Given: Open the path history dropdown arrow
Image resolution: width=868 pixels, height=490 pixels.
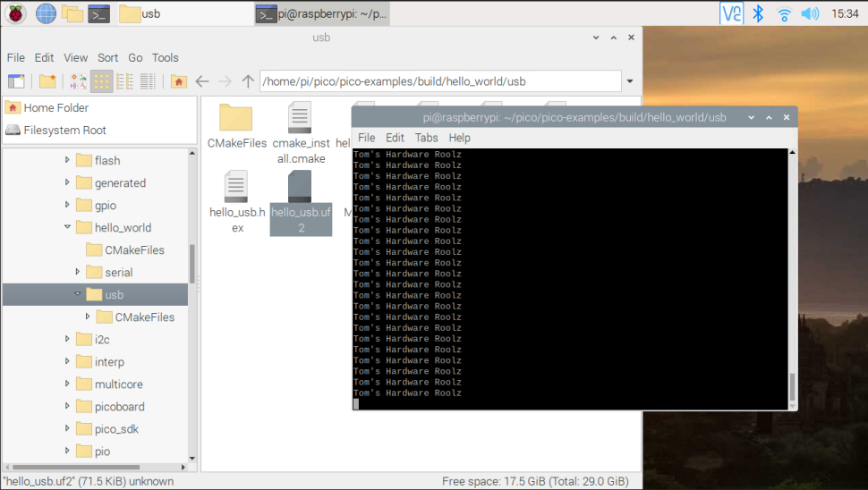Looking at the screenshot, I should [x=629, y=81].
